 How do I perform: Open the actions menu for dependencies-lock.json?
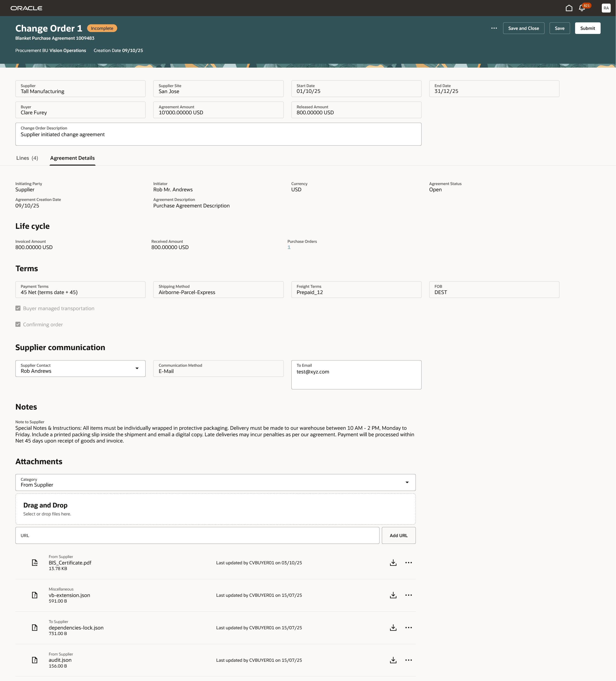click(x=409, y=628)
